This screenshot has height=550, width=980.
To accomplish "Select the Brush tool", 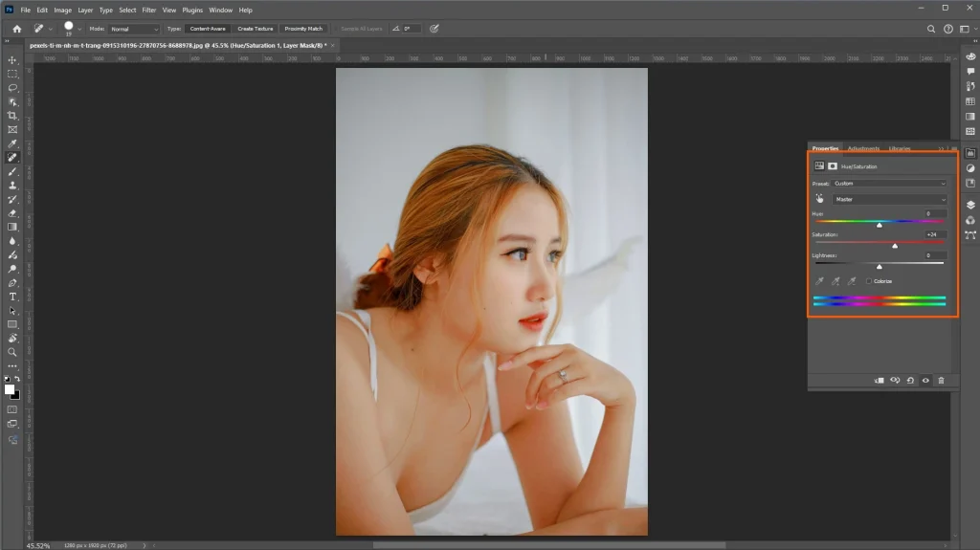I will [x=12, y=171].
